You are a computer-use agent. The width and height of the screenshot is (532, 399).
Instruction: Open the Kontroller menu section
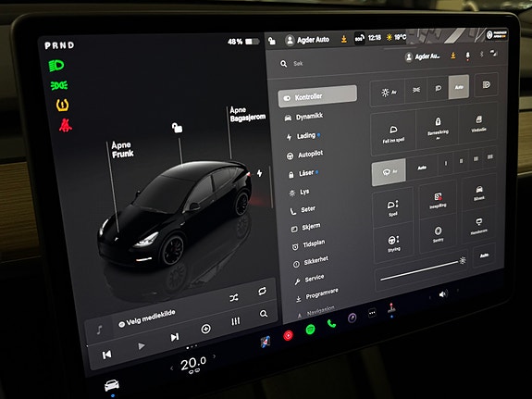317,96
